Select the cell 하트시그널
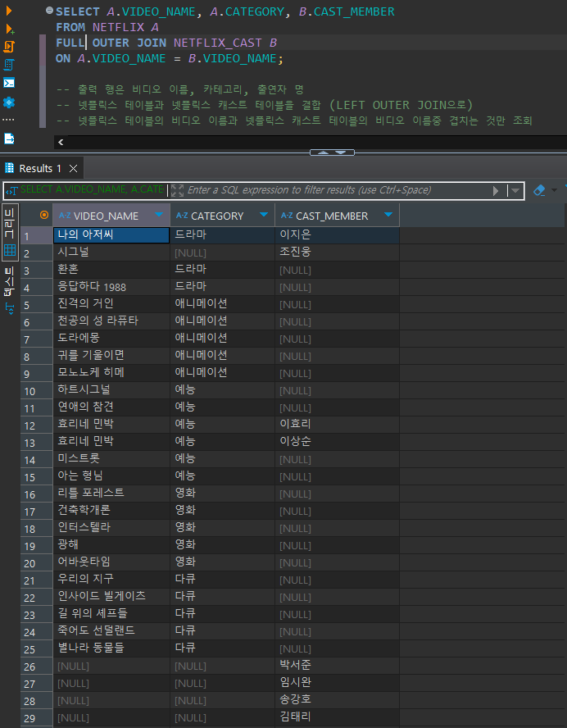This screenshot has width=567, height=728. coord(111,389)
